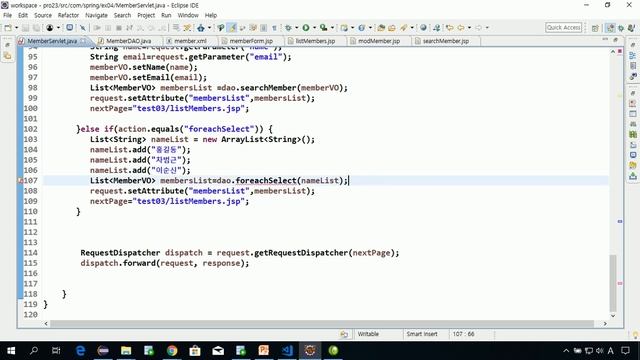This screenshot has width=640, height=360.
Task: Click the 107 : 66 cursor position status
Action: point(463,334)
